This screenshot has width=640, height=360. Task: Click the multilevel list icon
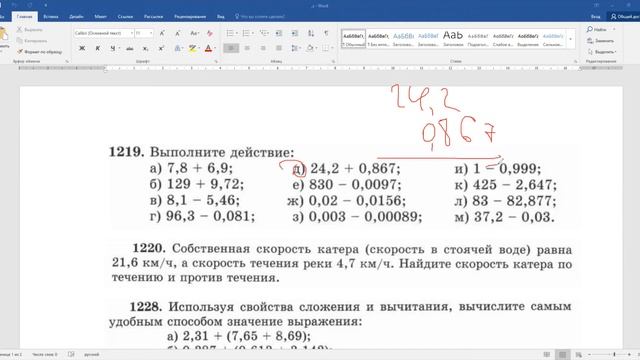(x=263, y=33)
